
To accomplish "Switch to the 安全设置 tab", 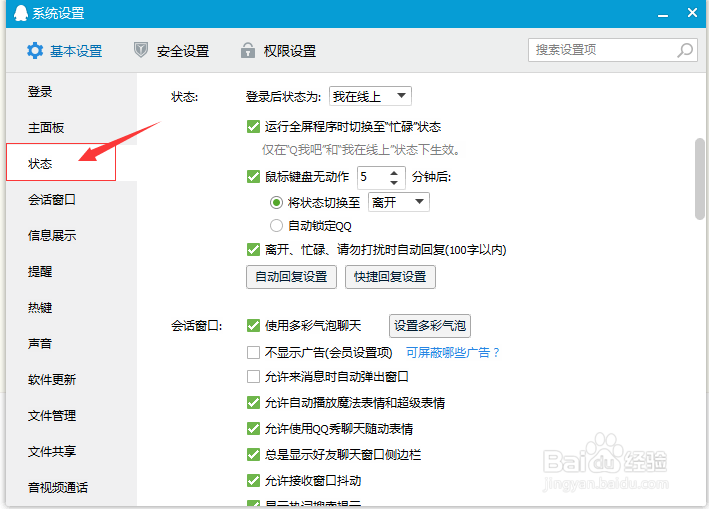I will pyautogui.click(x=172, y=51).
